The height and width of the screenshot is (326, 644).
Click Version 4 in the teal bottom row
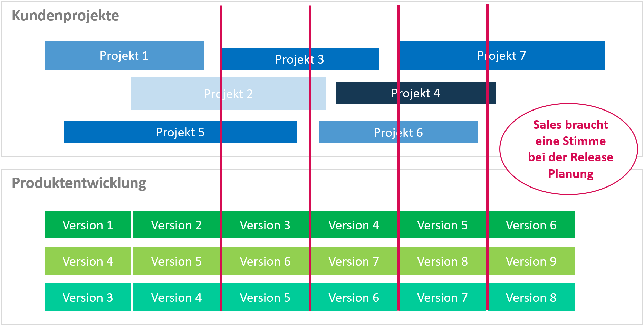coord(176,297)
